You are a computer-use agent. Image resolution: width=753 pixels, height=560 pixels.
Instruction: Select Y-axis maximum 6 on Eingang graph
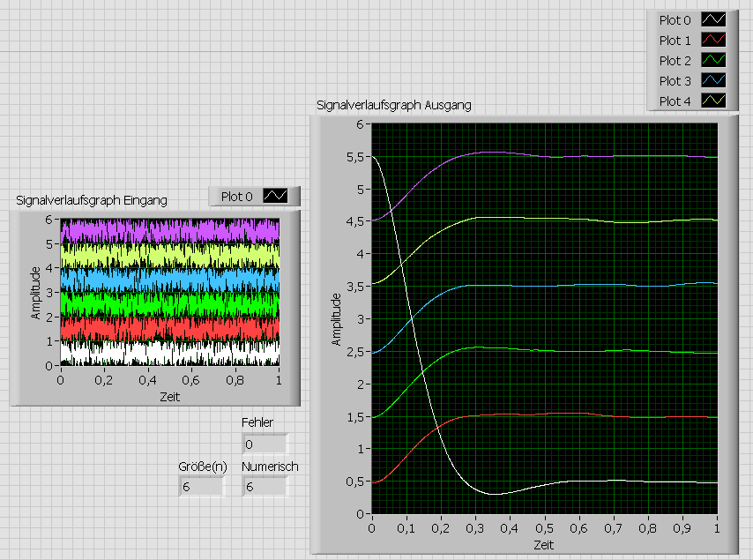point(51,220)
